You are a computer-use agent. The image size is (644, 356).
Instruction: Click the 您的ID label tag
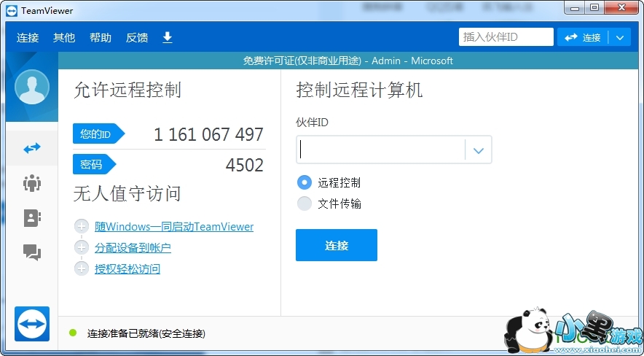pyautogui.click(x=98, y=133)
